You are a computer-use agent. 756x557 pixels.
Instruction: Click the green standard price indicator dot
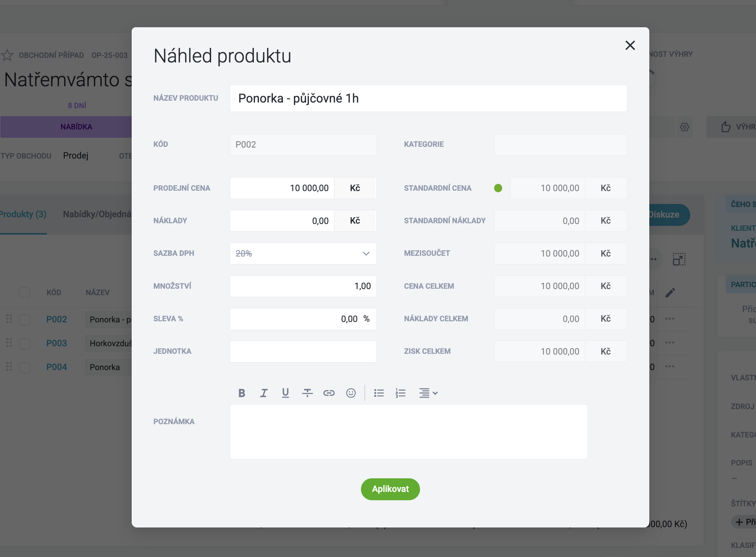pyautogui.click(x=498, y=188)
